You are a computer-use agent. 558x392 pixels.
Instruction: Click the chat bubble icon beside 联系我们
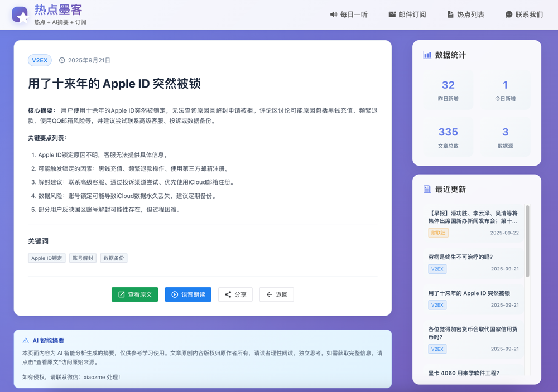[x=509, y=14]
